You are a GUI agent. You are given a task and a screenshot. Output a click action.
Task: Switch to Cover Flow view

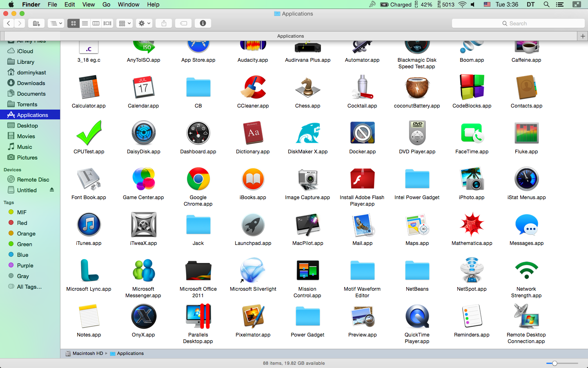(107, 23)
